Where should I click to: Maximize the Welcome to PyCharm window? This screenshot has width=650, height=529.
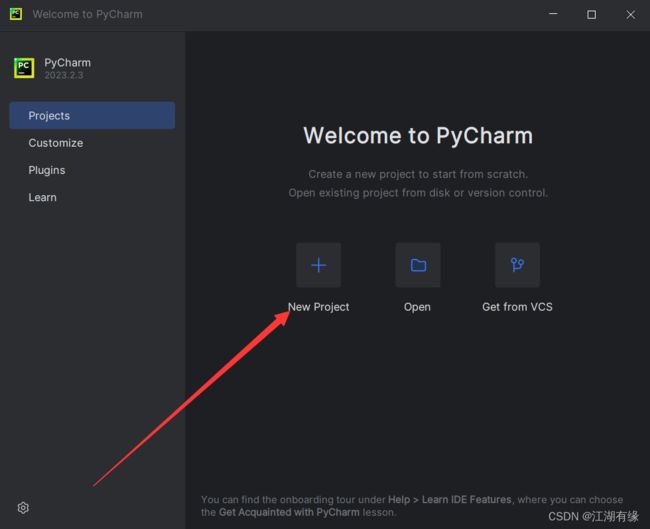(x=592, y=15)
